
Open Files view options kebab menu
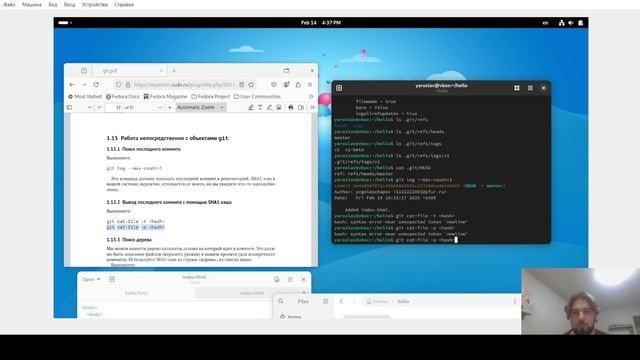point(515,301)
